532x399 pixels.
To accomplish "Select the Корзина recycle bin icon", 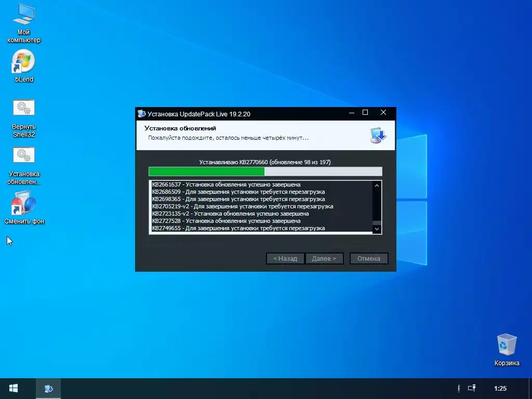I will tap(507, 350).
